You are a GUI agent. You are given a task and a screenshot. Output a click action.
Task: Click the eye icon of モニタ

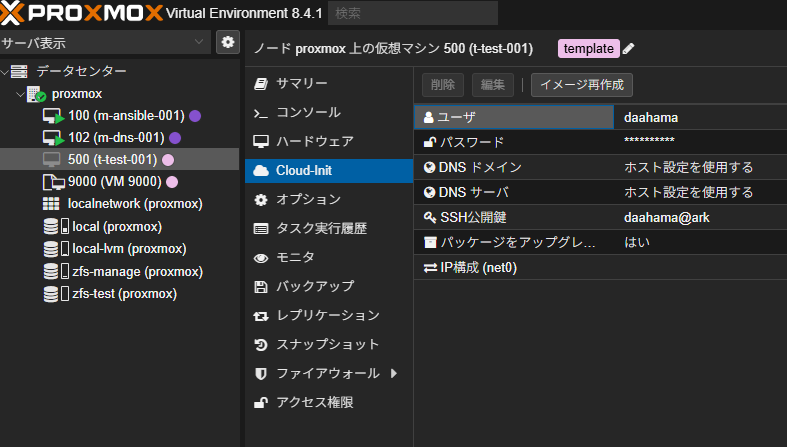[x=261, y=258]
